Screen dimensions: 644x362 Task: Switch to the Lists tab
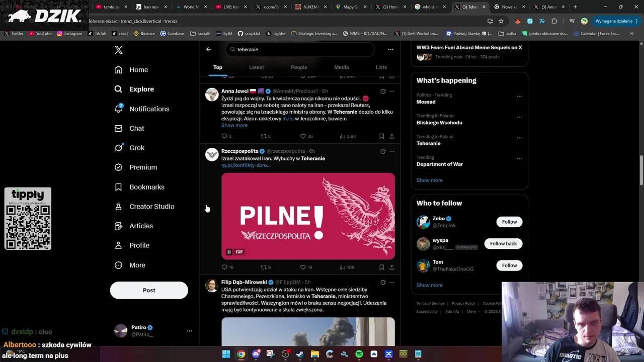coord(381,67)
